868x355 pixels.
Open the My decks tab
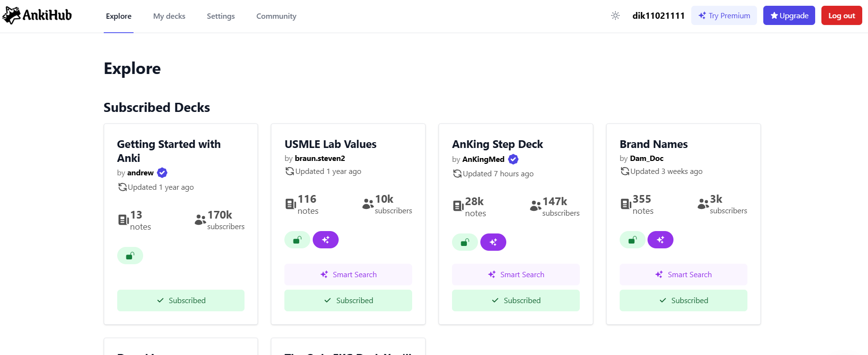click(x=169, y=16)
